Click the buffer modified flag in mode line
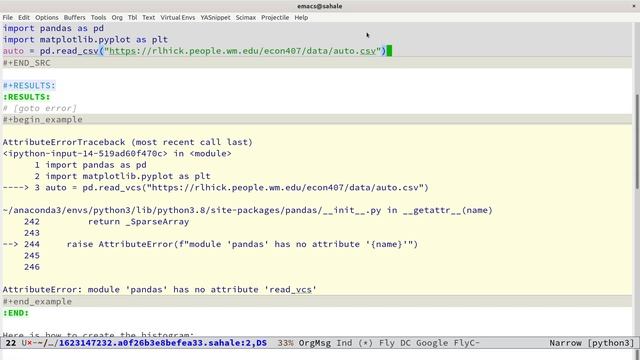Image resolution: width=640 pixels, height=360 pixels. [x=29, y=343]
